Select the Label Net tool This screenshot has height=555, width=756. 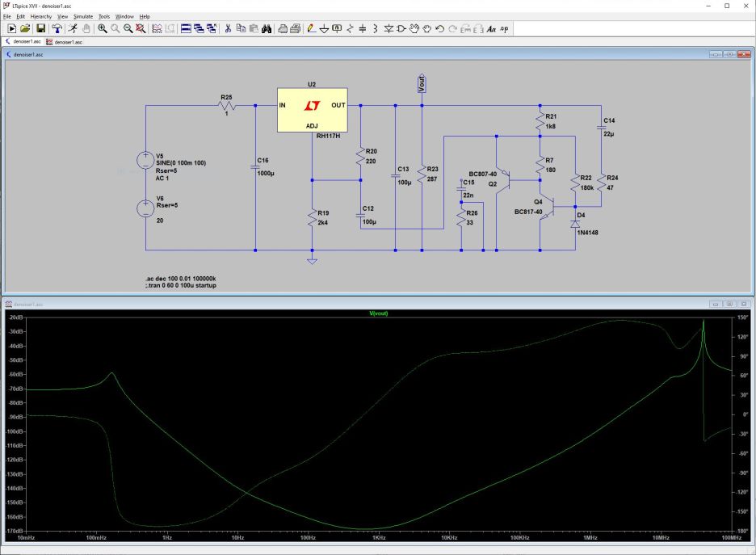click(337, 29)
